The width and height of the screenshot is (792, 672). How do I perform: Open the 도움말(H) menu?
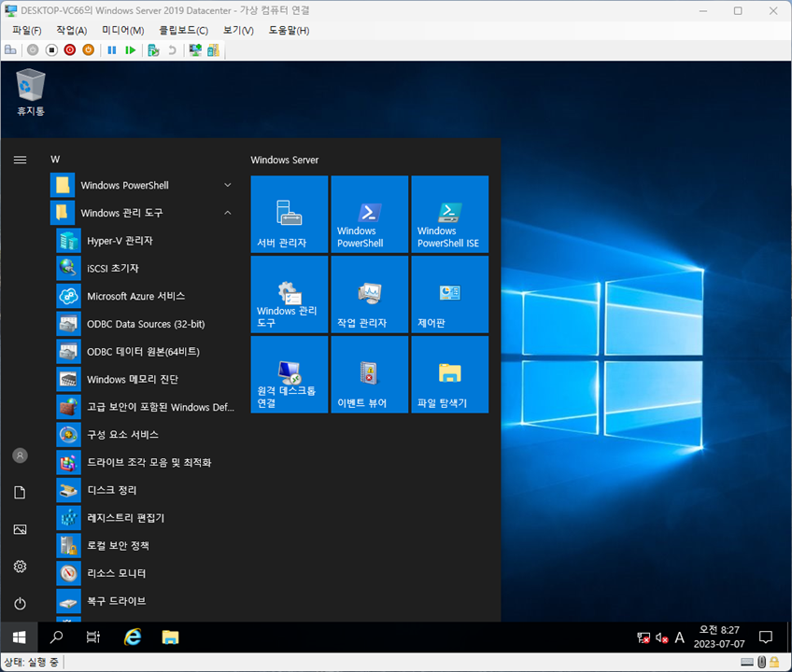click(289, 30)
